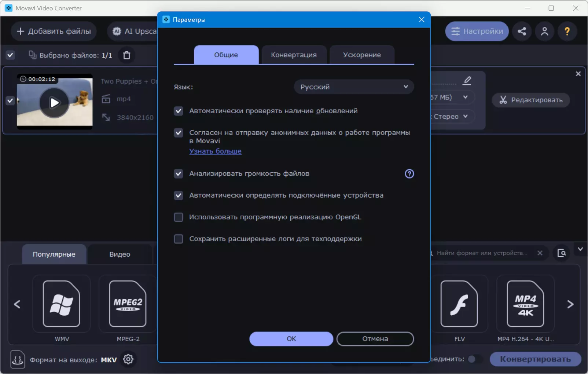Click the pencil icon to rename output file
The image size is (588, 374).
click(x=467, y=80)
